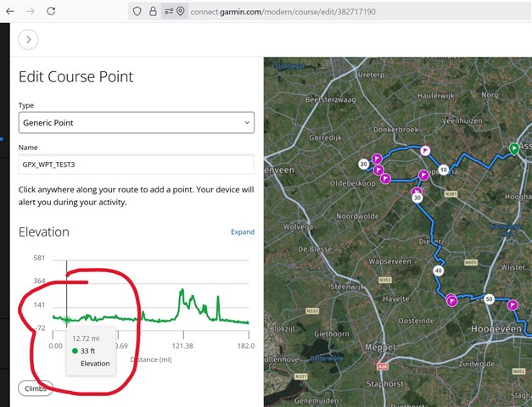This screenshot has height=407, width=532.
Task: Click the Wolvega label on the map
Action: coord(298,226)
